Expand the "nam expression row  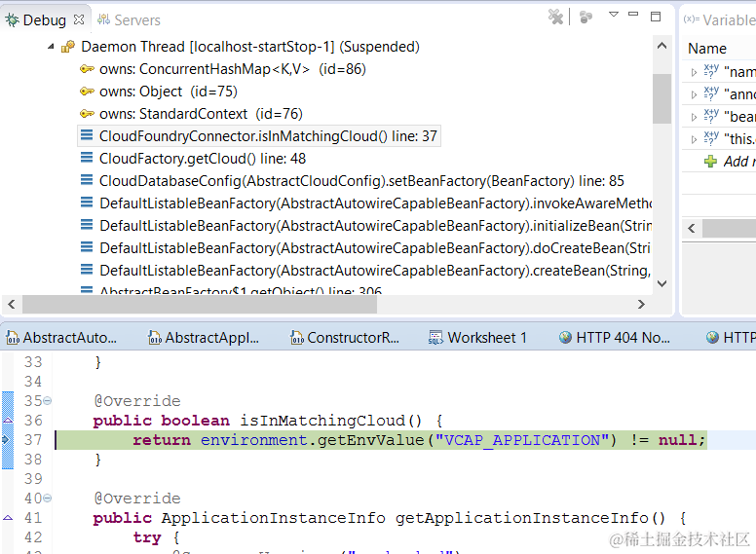[x=695, y=73]
